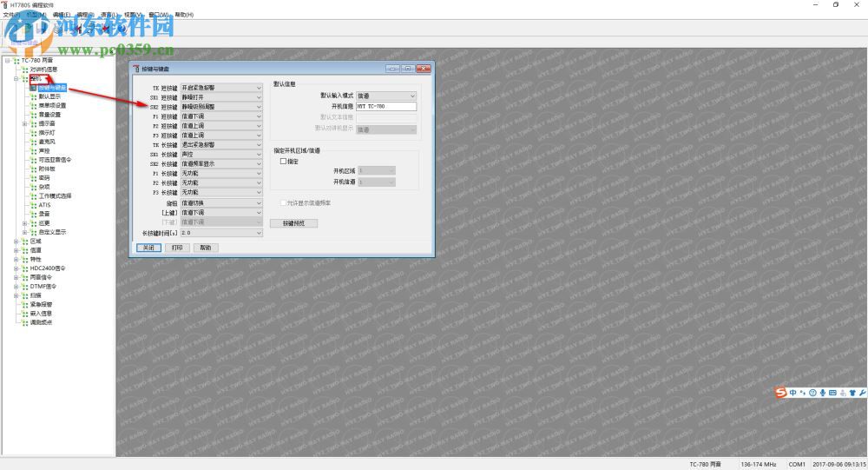This screenshot has width=868, height=470.
Task: Expand the 特性 tree node
Action: click(16, 259)
